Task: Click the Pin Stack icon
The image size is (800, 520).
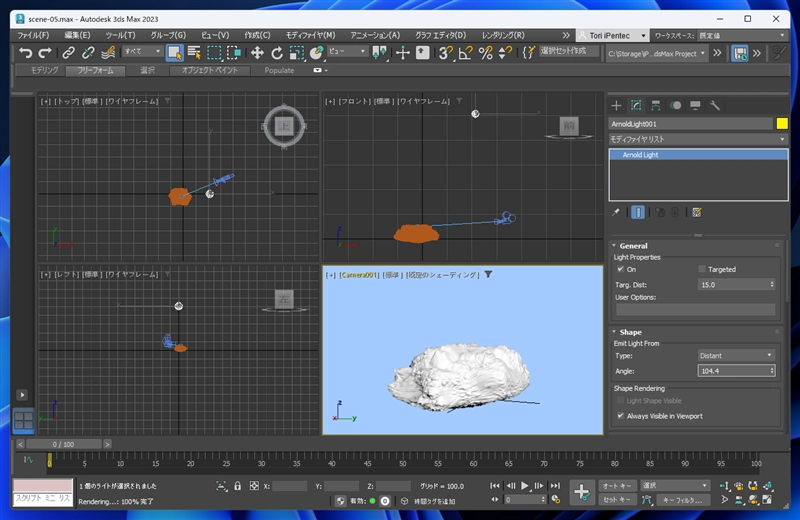Action: (x=616, y=212)
